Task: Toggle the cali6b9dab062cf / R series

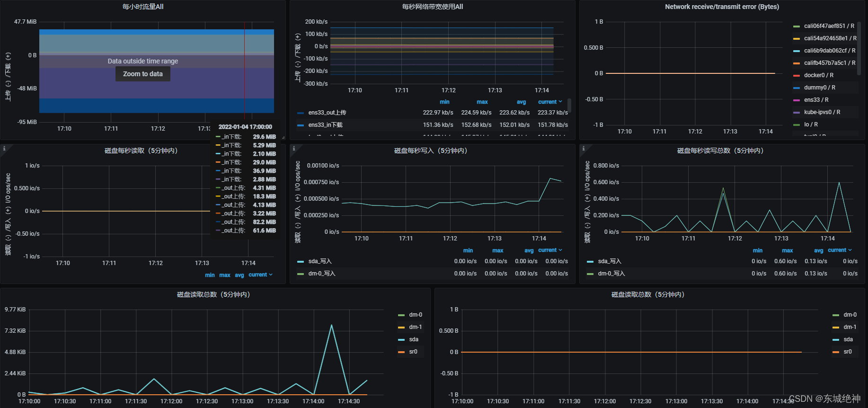Action: (830, 51)
